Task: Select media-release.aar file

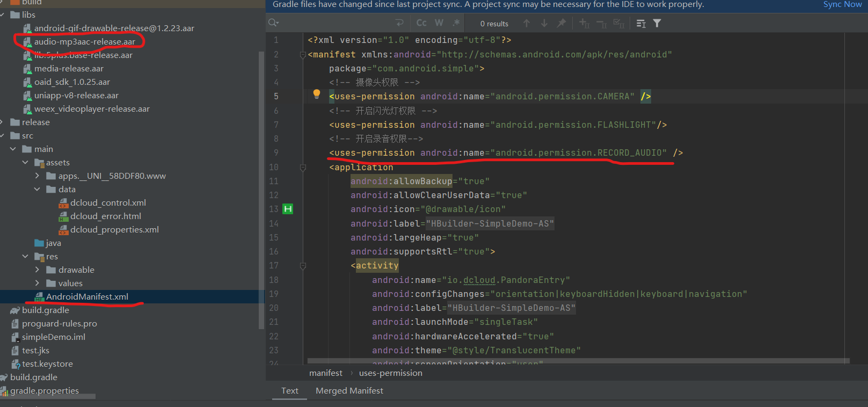Action: point(69,69)
